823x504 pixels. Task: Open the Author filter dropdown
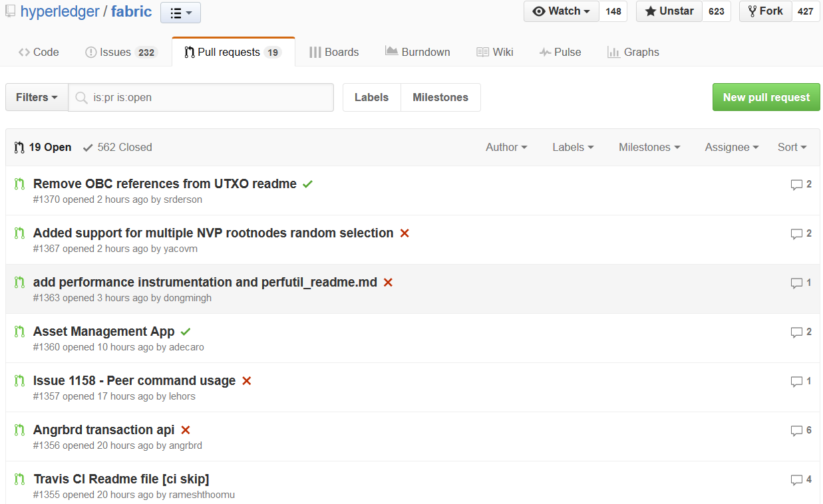[506, 148]
